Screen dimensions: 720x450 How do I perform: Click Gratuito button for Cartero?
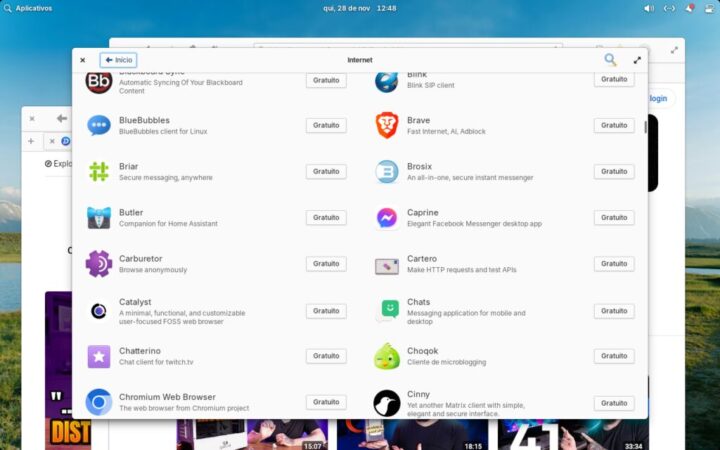point(614,264)
